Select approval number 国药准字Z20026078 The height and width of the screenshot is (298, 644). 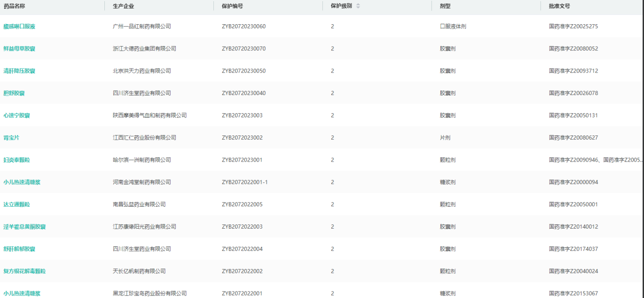point(574,93)
